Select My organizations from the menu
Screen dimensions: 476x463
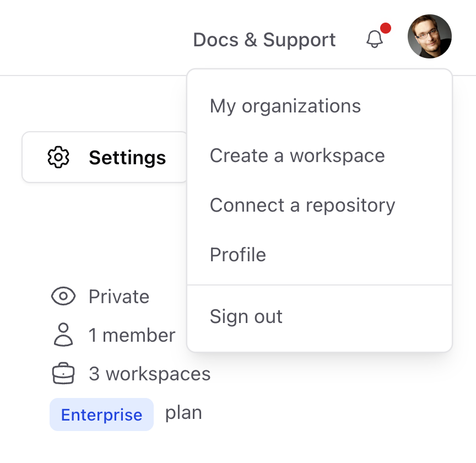pyautogui.click(x=285, y=106)
